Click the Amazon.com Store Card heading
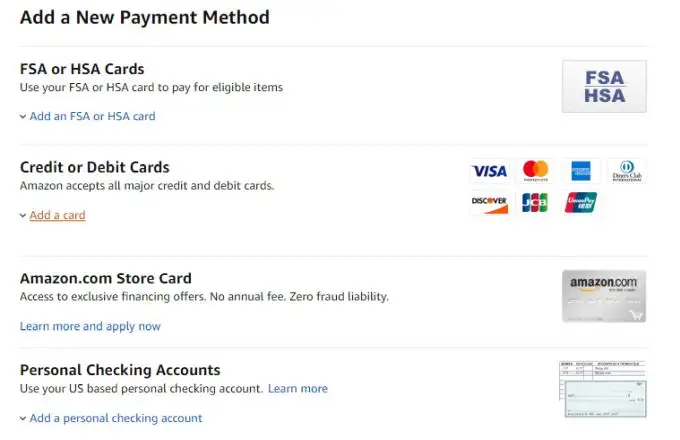 106,278
